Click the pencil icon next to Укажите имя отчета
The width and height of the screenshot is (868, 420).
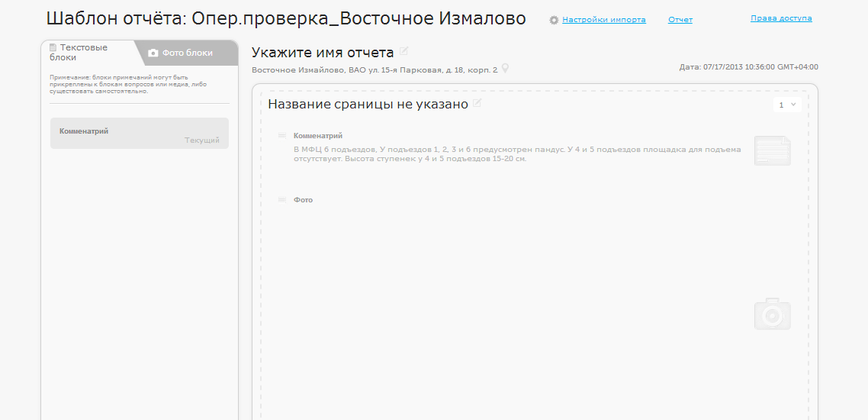pyautogui.click(x=404, y=51)
